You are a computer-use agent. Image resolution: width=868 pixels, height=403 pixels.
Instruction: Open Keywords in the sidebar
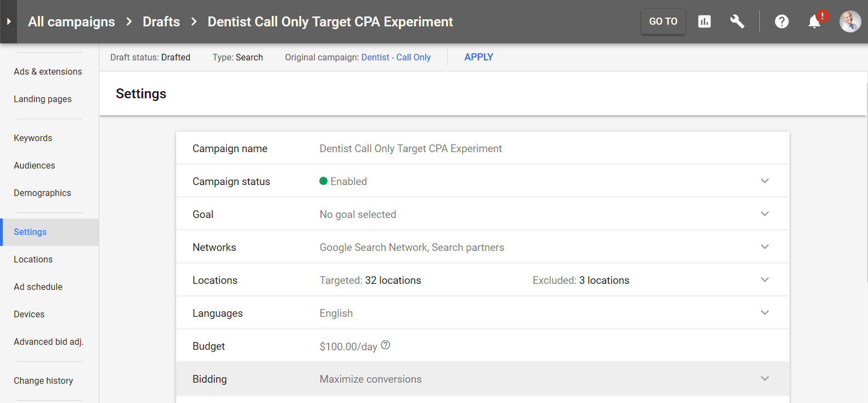33,138
